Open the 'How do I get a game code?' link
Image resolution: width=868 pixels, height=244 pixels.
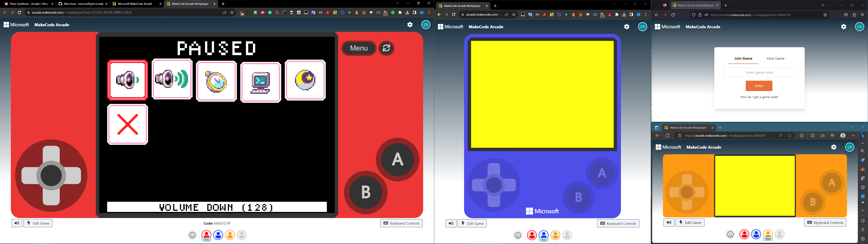coord(759,97)
